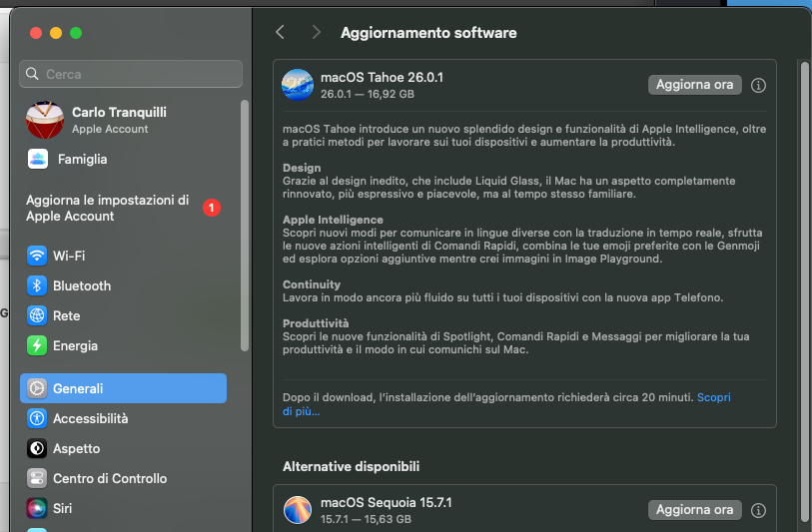Select the Energia lightning icon
The image size is (812, 532).
click(x=37, y=345)
